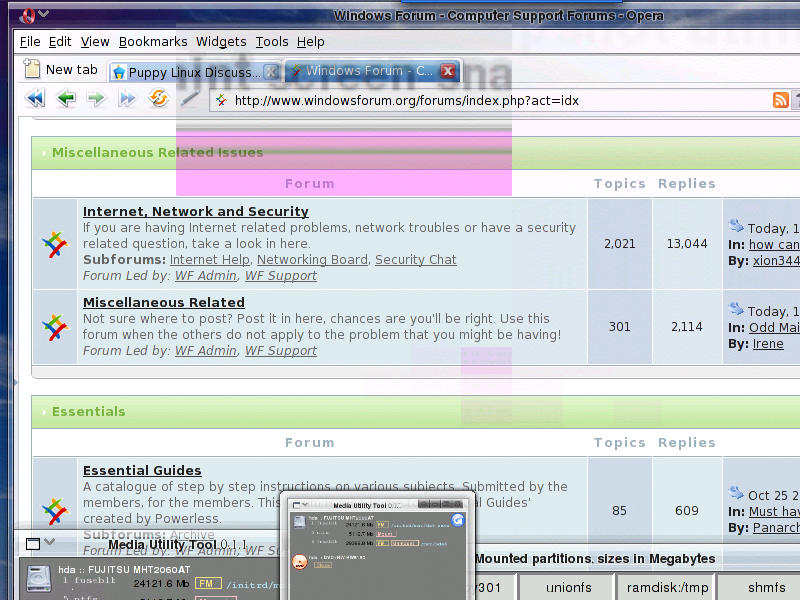Open the Tools menu
The image size is (800, 600).
(x=272, y=42)
